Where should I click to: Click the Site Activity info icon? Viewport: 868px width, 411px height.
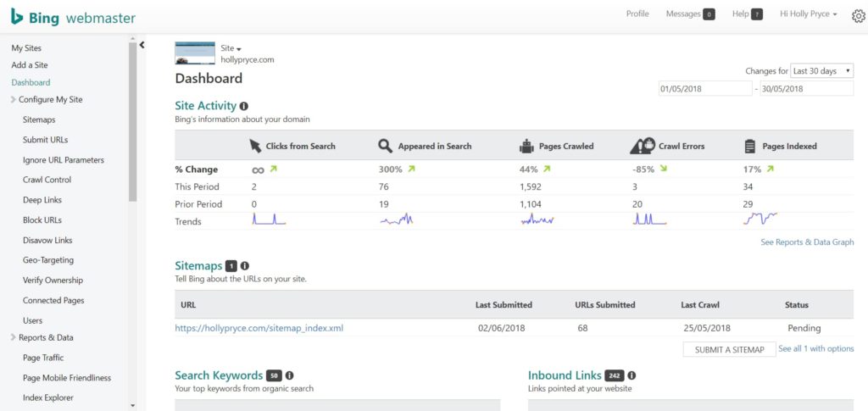[243, 106]
